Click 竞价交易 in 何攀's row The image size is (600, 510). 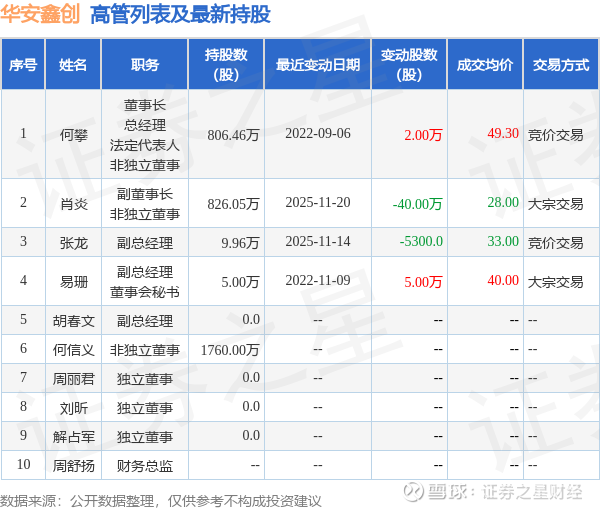coord(555,135)
